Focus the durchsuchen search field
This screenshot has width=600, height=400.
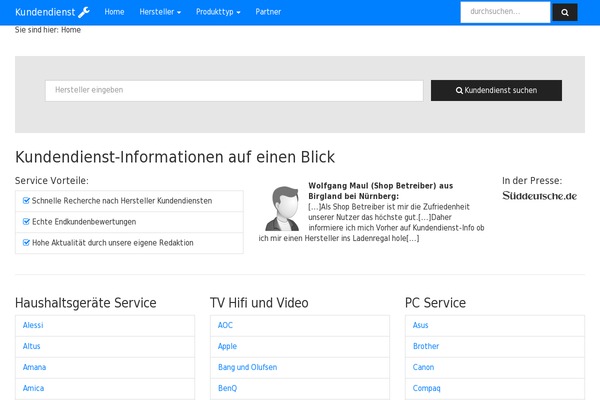pos(505,12)
